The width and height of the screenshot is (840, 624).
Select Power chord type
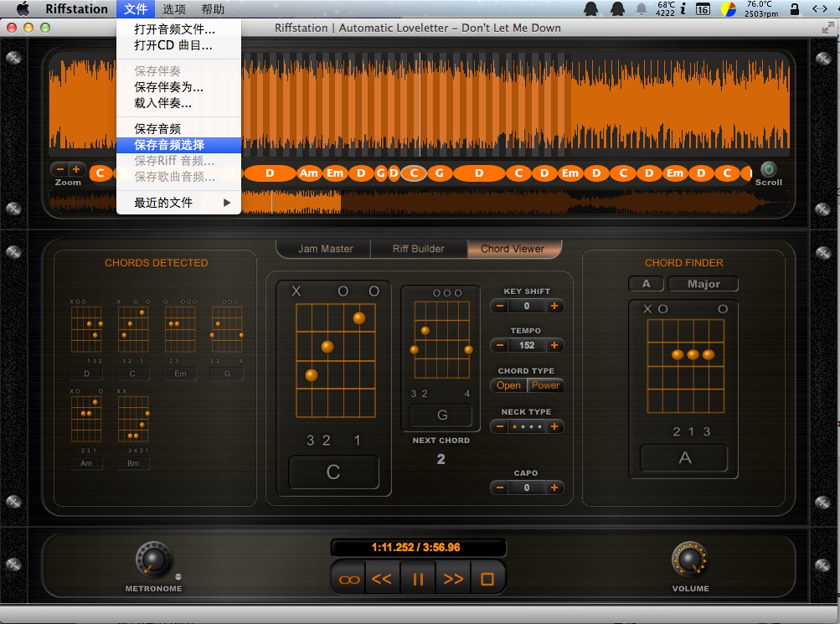coord(545,385)
